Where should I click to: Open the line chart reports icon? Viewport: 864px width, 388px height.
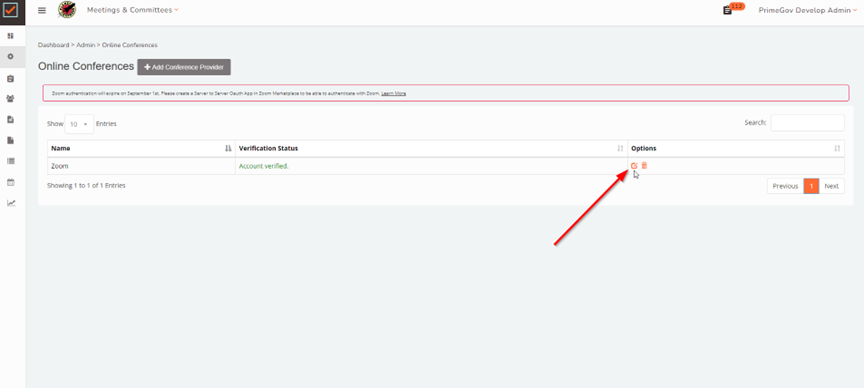(x=10, y=203)
